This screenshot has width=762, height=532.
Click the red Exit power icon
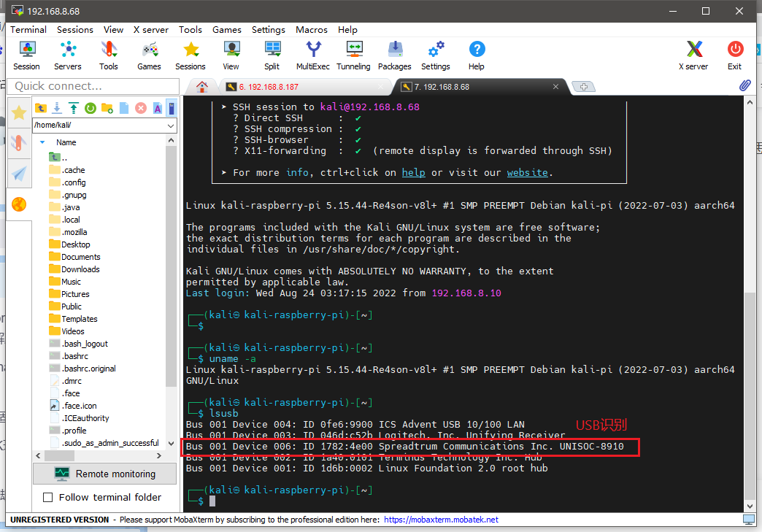735,56
